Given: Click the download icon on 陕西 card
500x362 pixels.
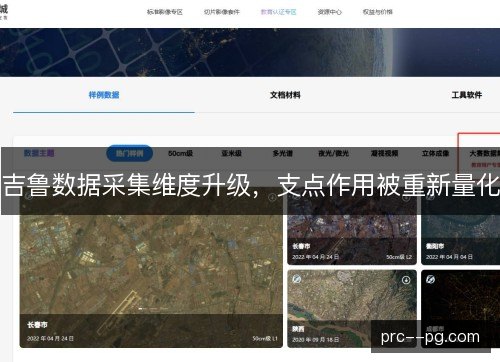Looking at the screenshot, I should pos(406,280).
